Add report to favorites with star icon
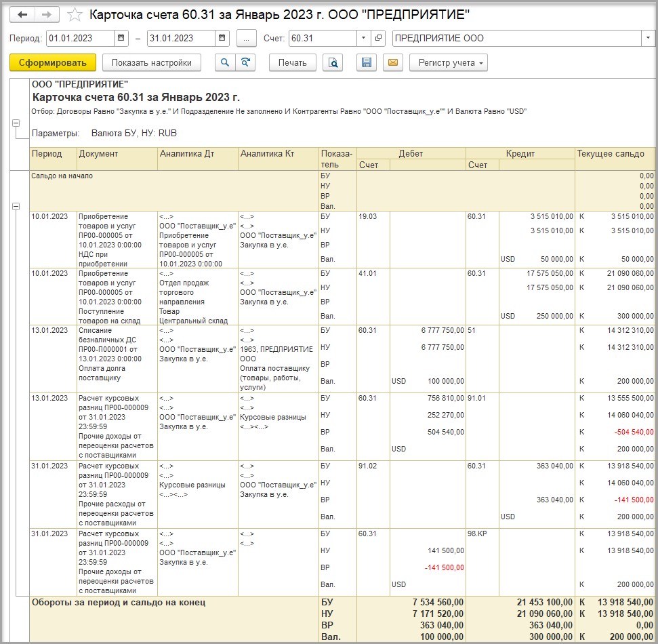This screenshot has width=658, height=644. [76, 15]
